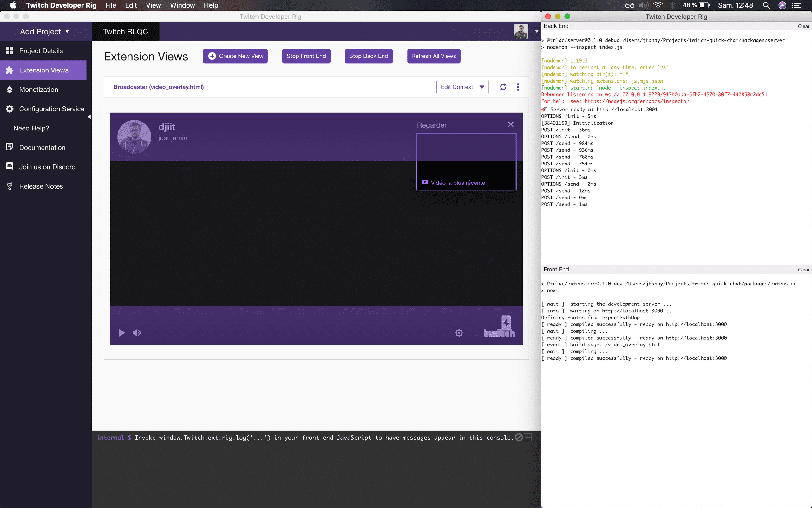The image size is (812, 508).
Task: Close the Regarder panel with the X
Action: coord(511,125)
